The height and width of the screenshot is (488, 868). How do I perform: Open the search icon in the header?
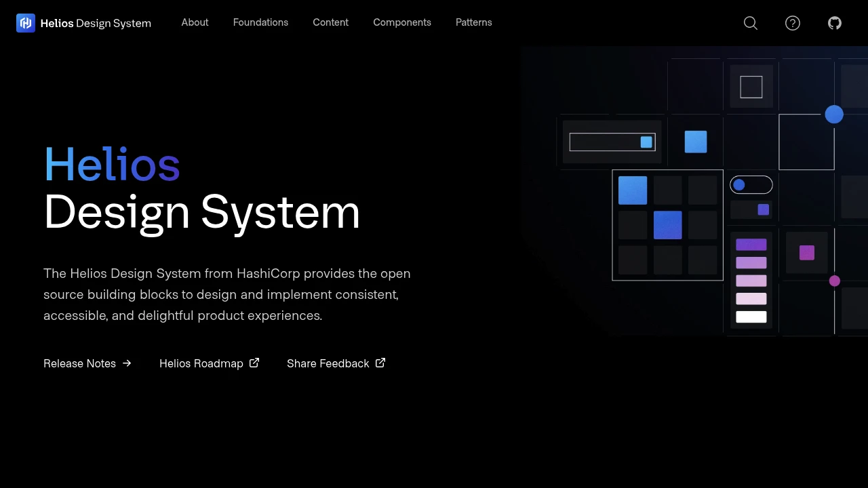click(x=751, y=23)
